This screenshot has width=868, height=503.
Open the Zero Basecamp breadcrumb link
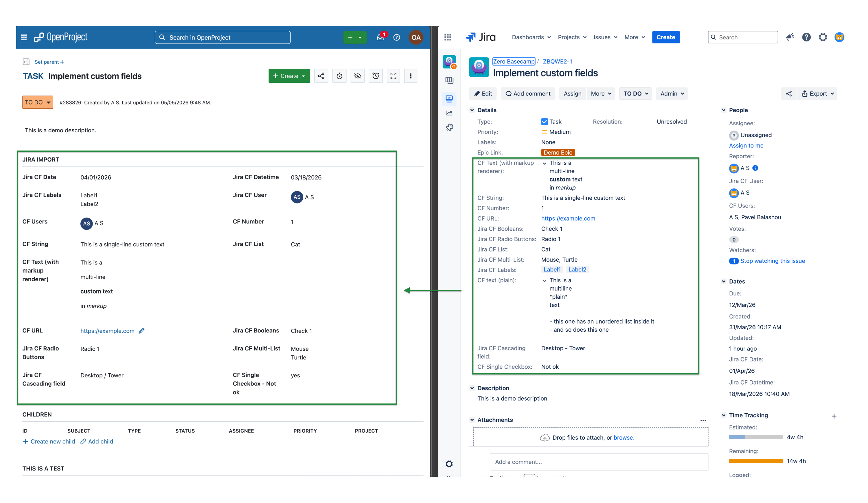coord(514,61)
